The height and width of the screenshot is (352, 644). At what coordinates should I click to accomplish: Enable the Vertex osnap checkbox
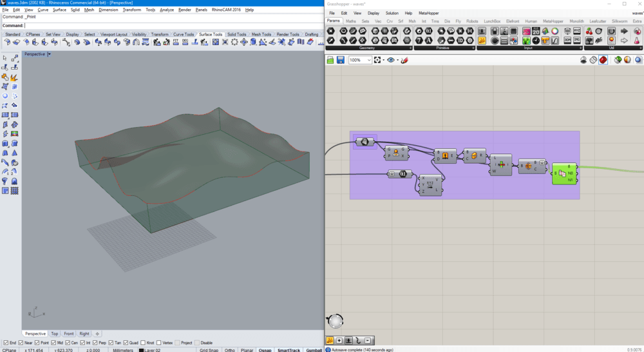pos(159,342)
